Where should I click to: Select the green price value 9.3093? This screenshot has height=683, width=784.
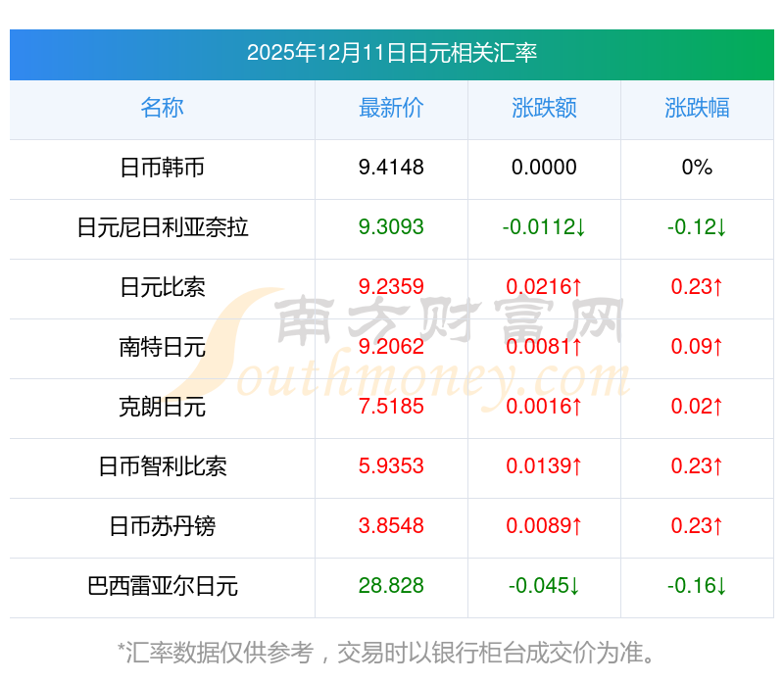pos(391,227)
